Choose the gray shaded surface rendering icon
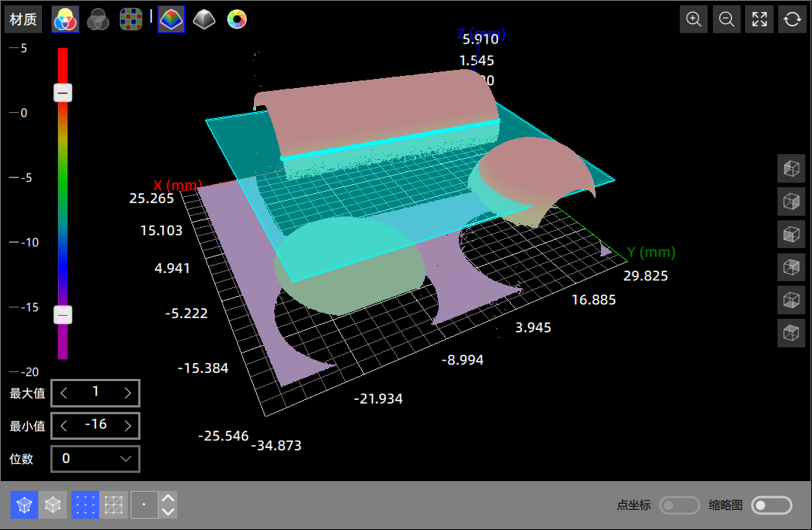This screenshot has width=812, height=530. click(204, 20)
